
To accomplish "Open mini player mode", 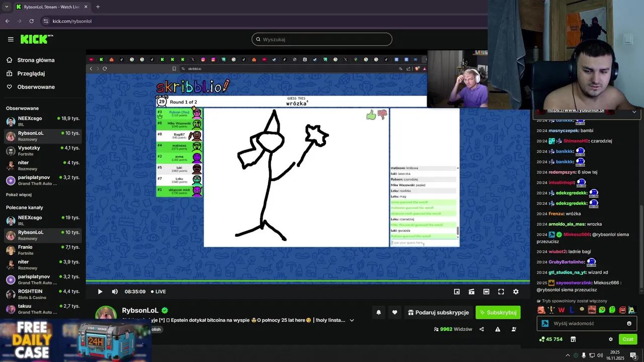I will coord(457,292).
